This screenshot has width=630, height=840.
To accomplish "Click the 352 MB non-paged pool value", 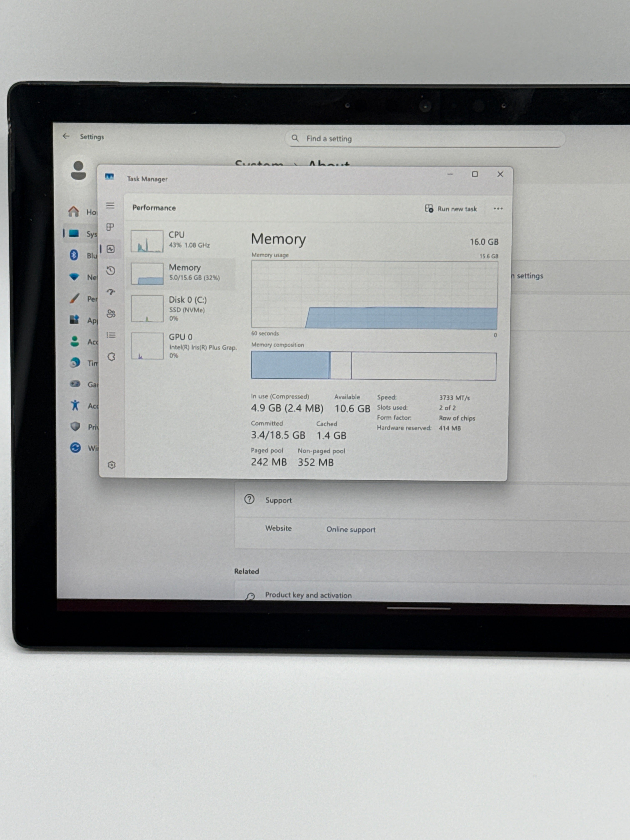I will click(316, 462).
